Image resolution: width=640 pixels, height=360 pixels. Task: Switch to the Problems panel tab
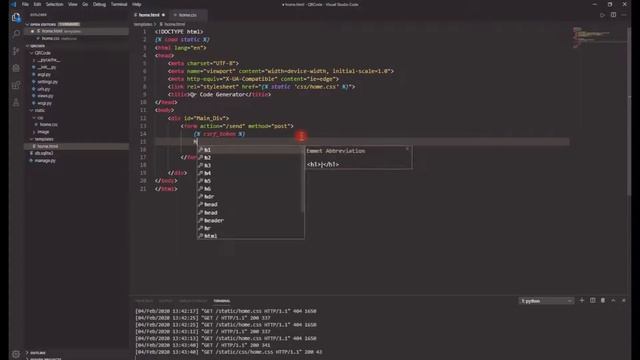[x=144, y=301]
